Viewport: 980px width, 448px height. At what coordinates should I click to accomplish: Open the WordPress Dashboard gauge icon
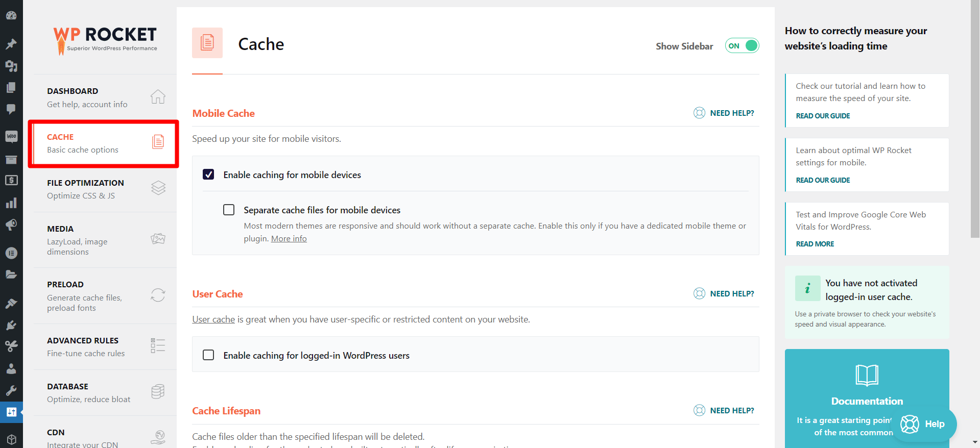click(x=11, y=15)
